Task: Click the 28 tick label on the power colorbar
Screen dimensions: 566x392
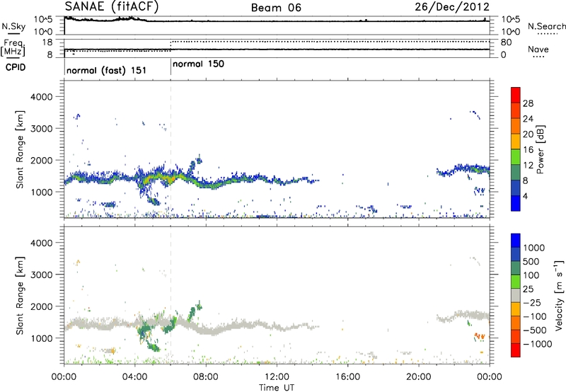Action: coord(528,103)
